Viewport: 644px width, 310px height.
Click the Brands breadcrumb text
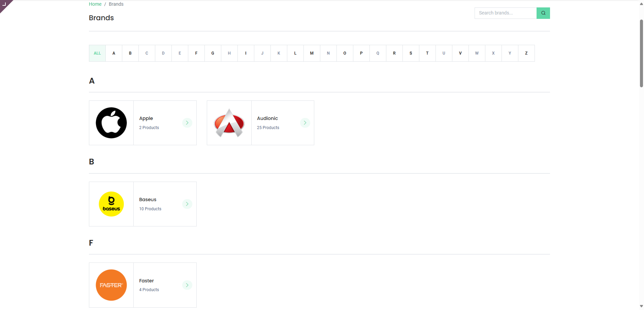coord(116,4)
